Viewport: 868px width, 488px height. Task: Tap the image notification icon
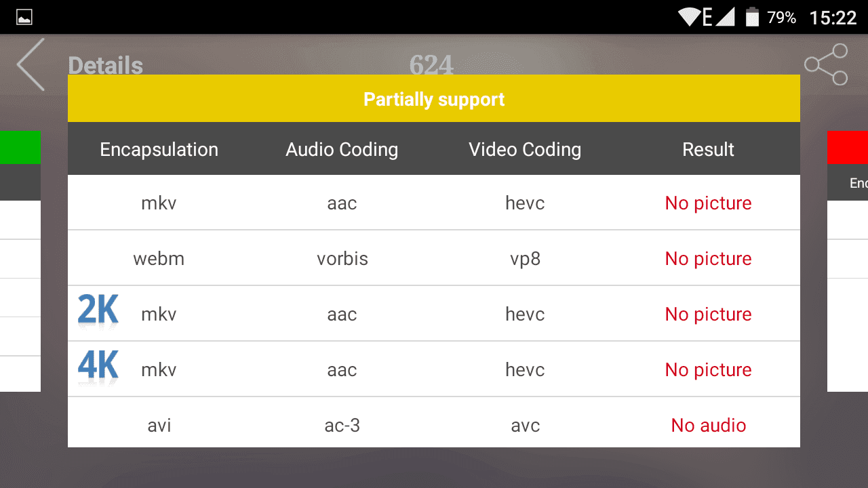coord(24,18)
